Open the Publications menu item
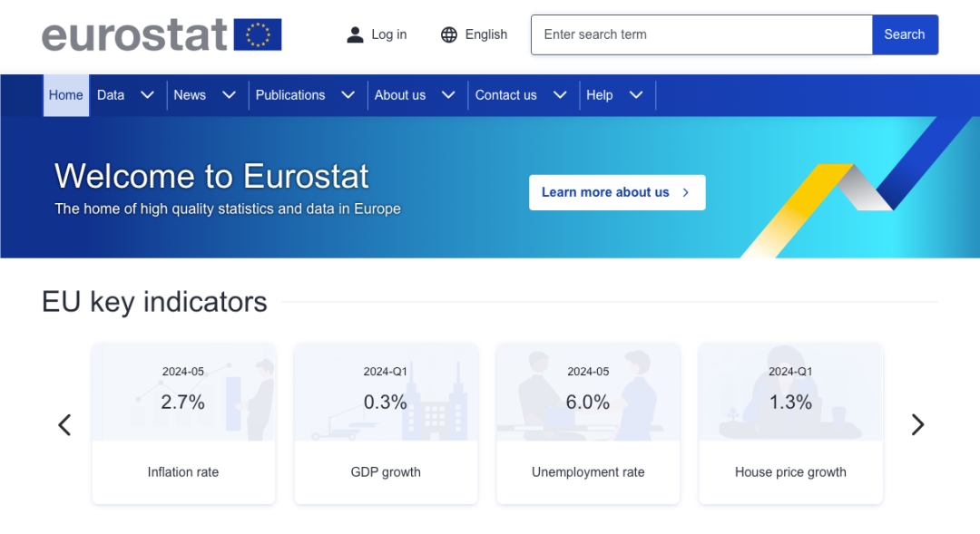Image resolution: width=980 pixels, height=534 pixels. pyautogui.click(x=290, y=95)
